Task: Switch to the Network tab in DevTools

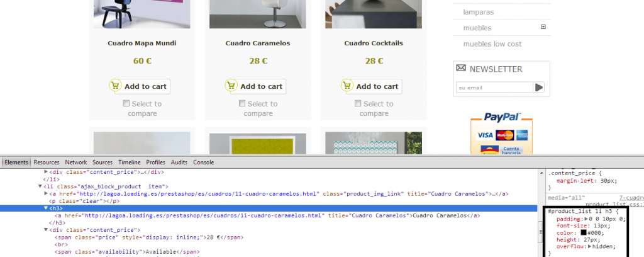Action: [x=76, y=162]
